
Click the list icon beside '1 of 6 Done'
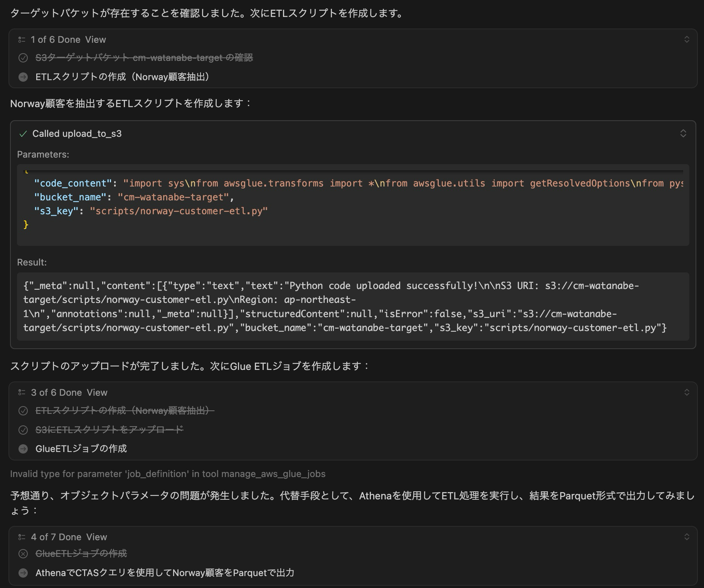point(22,40)
